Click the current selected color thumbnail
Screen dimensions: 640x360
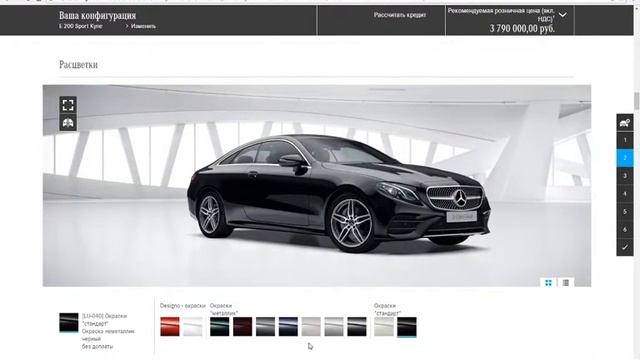(x=69, y=322)
